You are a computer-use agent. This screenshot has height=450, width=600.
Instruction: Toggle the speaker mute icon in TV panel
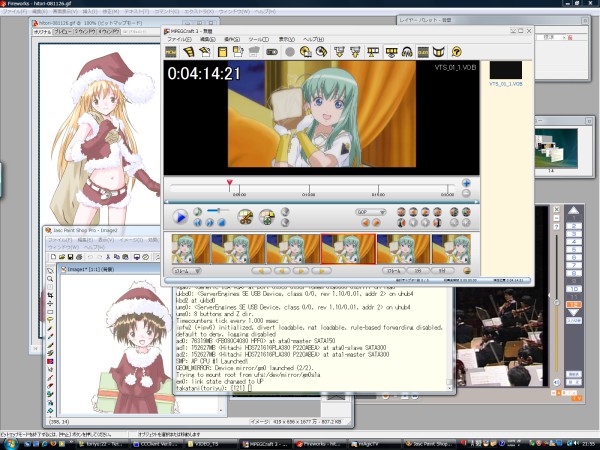(x=557, y=382)
